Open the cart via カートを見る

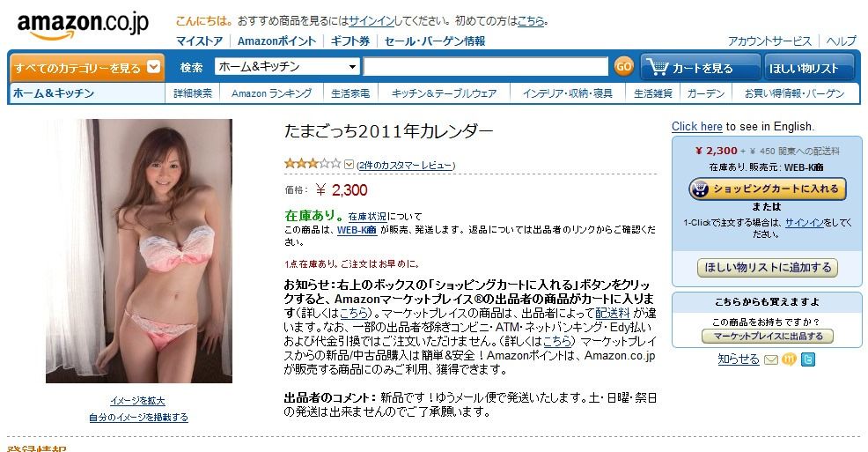point(700,68)
